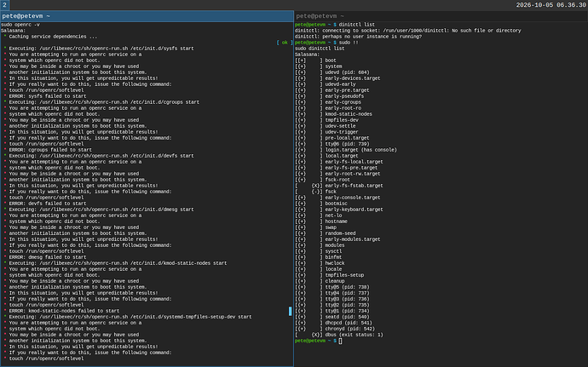Click the {-} marker beside fsck
This screenshot has width=588, height=367.
point(317,192)
